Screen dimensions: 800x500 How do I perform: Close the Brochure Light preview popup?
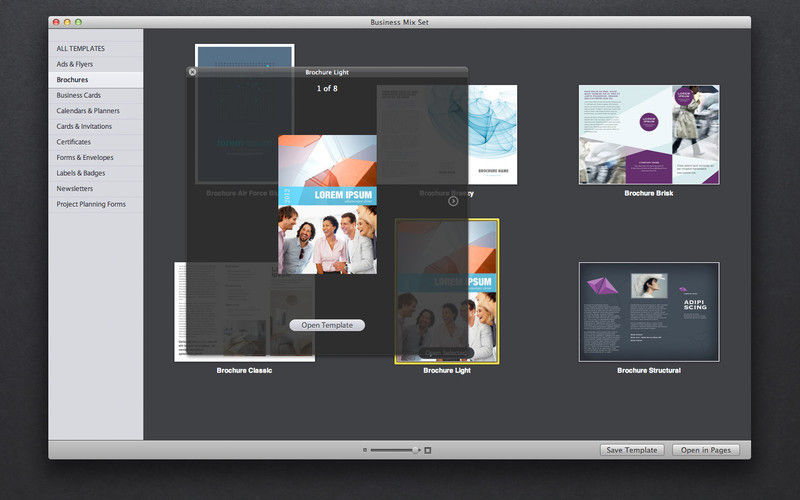point(192,72)
